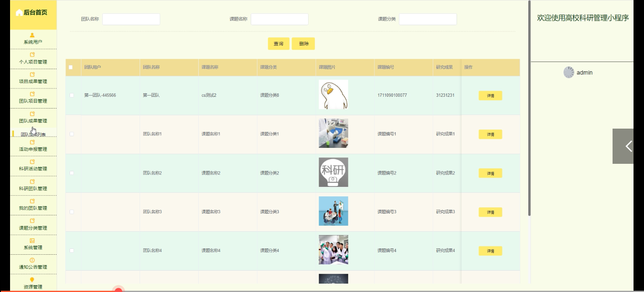Open the 团队成果列表 menu item
Image resolution: width=644 pixels, height=292 pixels.
pyautogui.click(x=33, y=133)
